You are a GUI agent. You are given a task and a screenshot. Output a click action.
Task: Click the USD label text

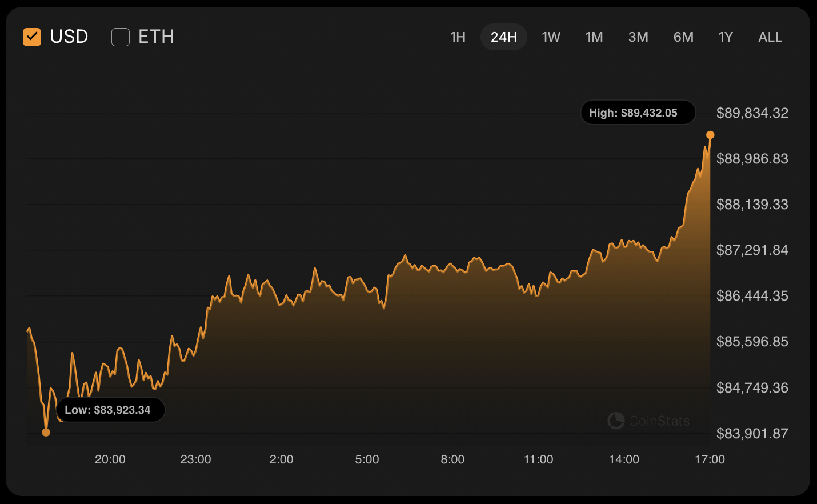click(69, 37)
